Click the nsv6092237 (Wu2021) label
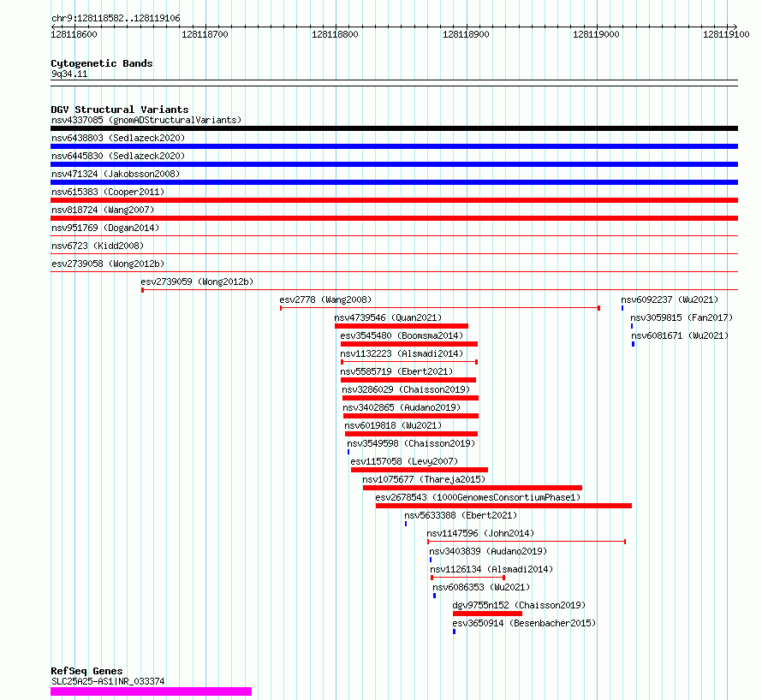Screen dimensions: 762x700 tap(670, 300)
